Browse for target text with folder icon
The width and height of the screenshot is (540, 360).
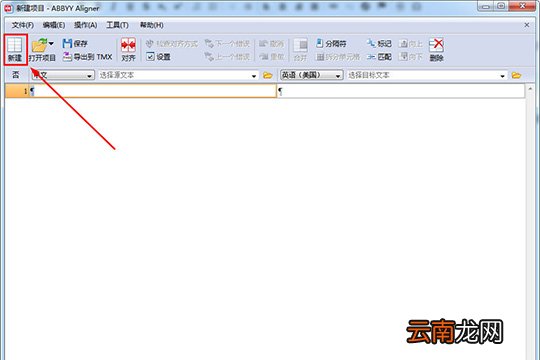tap(516, 75)
